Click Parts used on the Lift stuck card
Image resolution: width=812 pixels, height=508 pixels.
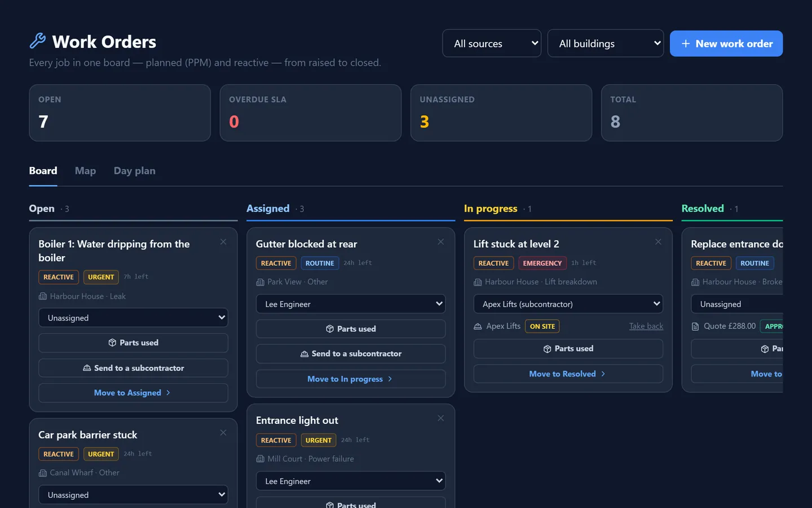(568, 349)
